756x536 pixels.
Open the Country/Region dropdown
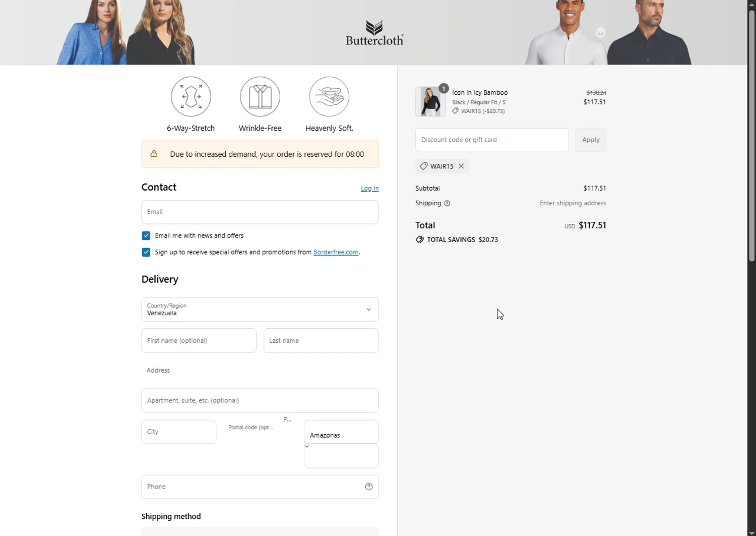(260, 310)
